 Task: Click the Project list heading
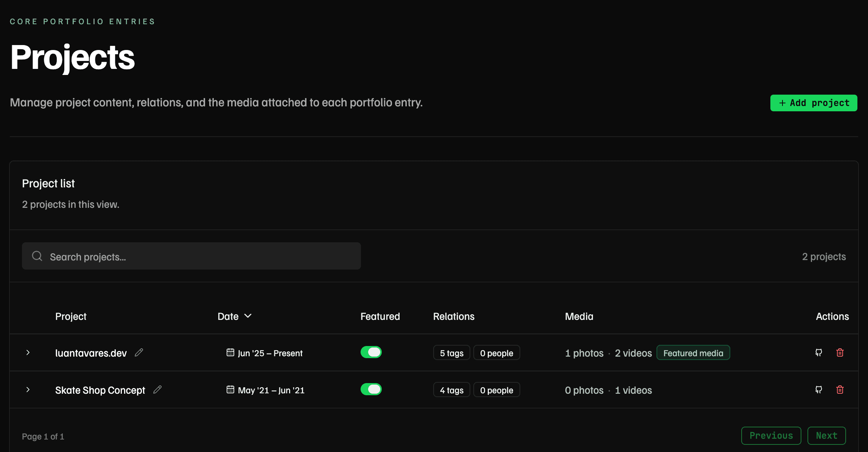coord(48,184)
